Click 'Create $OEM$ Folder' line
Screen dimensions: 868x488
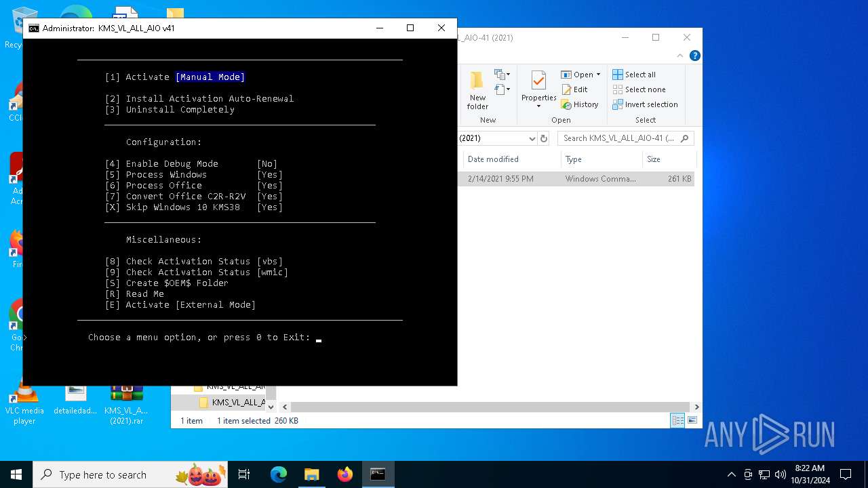(x=167, y=283)
